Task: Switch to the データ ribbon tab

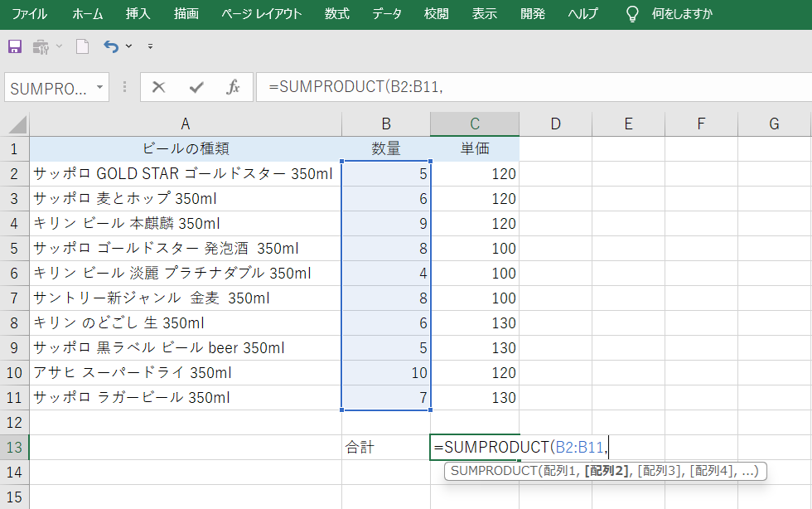Action: [386, 13]
